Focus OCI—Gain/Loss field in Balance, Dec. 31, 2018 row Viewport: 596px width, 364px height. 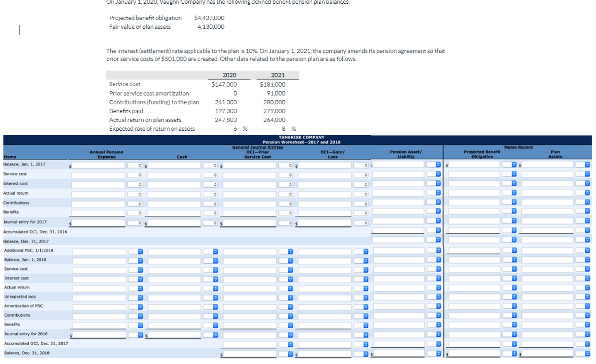[325, 354]
